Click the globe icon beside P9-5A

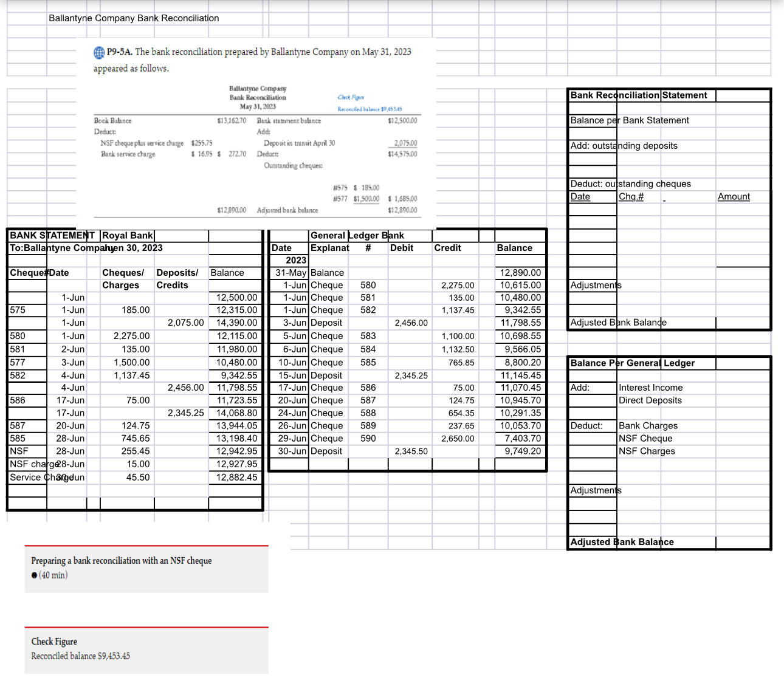99,52
